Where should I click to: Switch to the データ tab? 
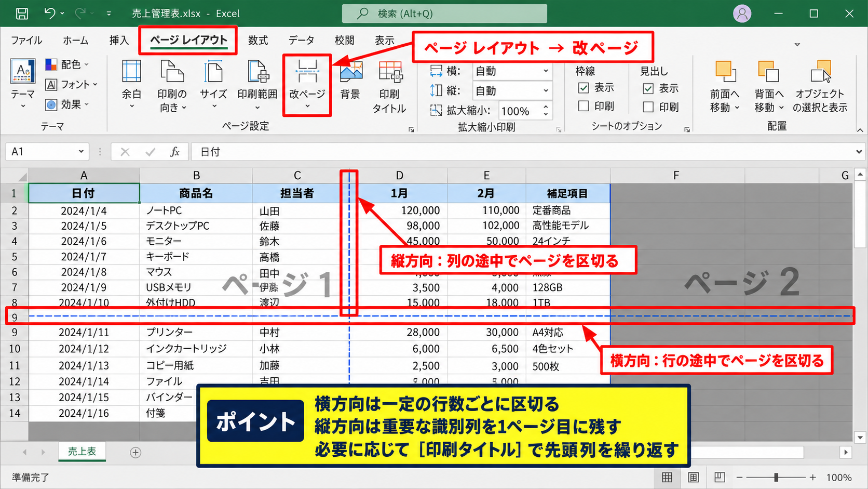[x=302, y=41]
